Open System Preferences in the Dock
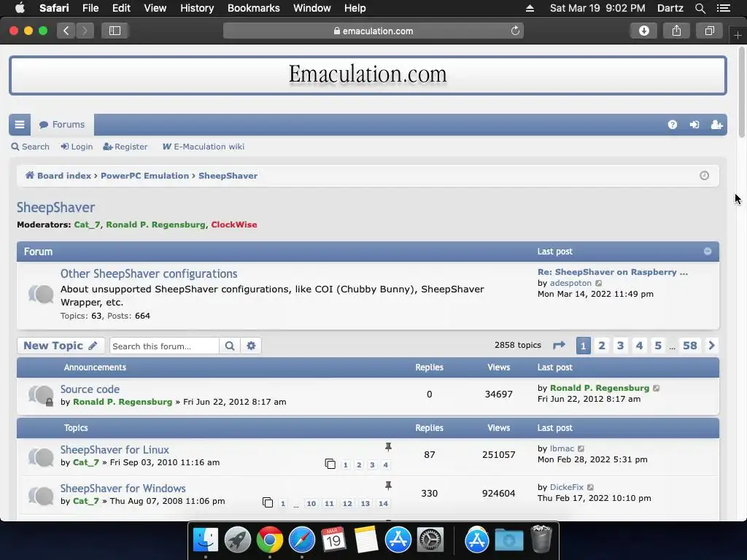The width and height of the screenshot is (747, 560). coord(430,540)
